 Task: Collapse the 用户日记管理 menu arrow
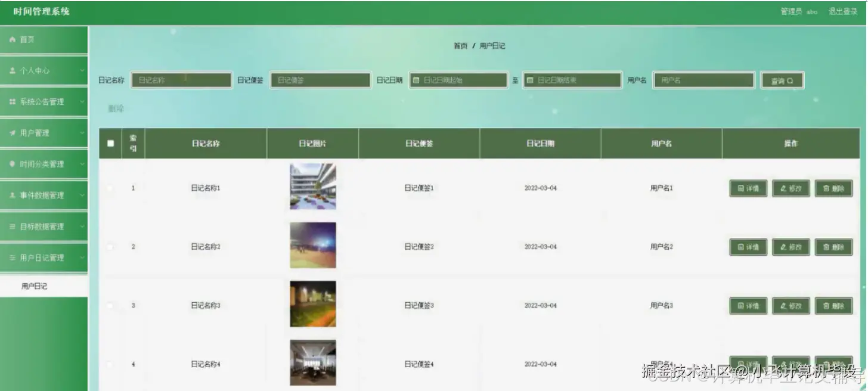point(82,258)
